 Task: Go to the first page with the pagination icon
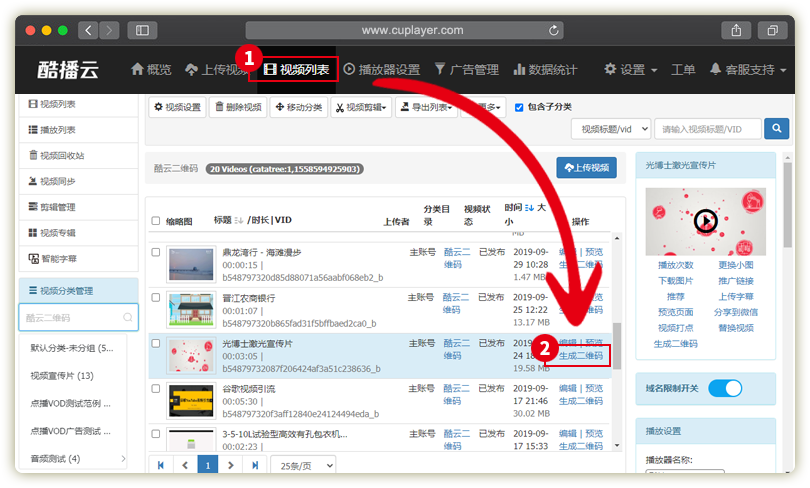point(161,465)
